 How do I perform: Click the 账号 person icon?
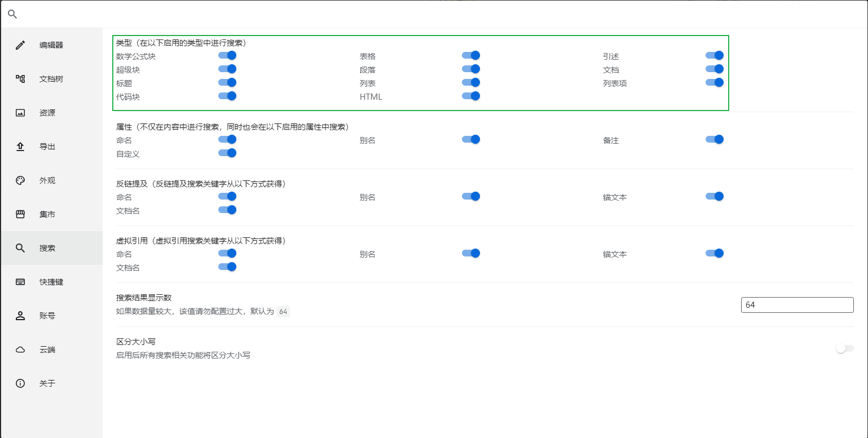(x=20, y=316)
